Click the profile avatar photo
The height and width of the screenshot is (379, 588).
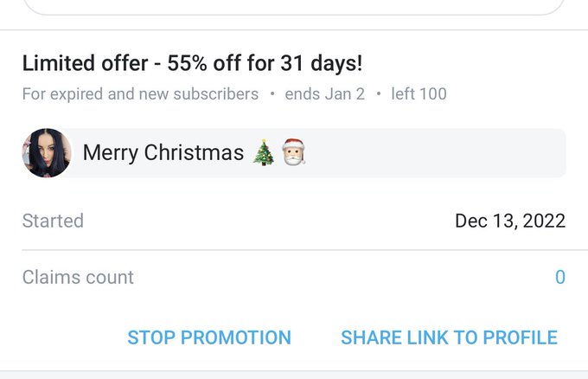(47, 153)
